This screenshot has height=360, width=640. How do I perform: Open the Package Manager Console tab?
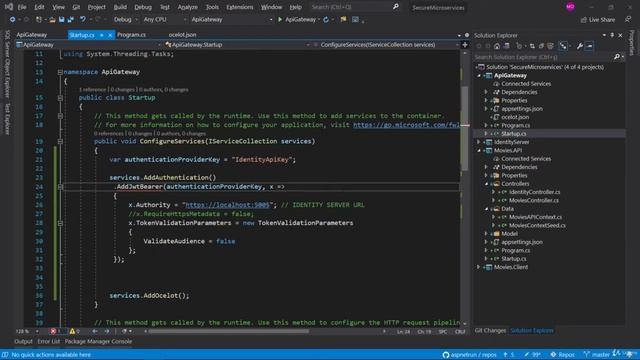[x=98, y=342]
